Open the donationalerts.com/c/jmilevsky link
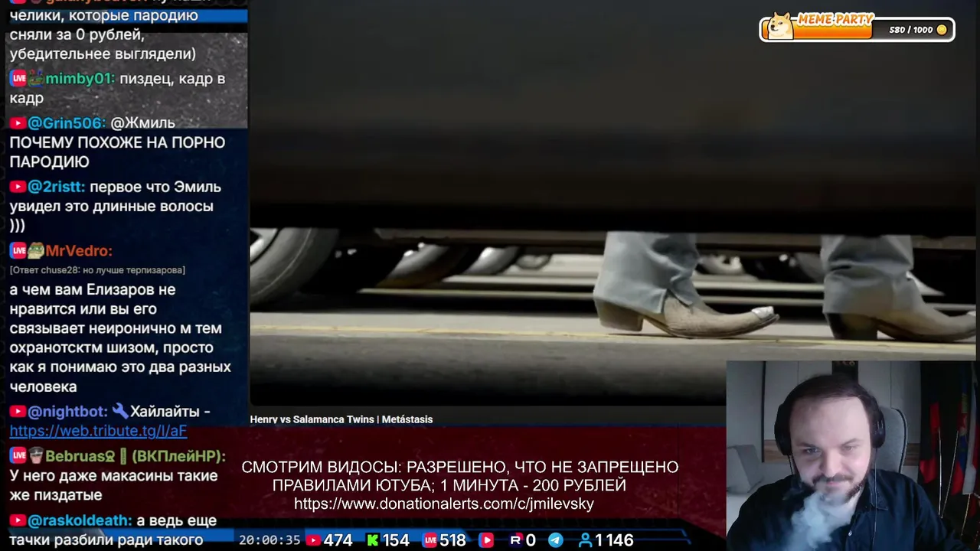Viewport: 980px width, 551px height. (444, 504)
